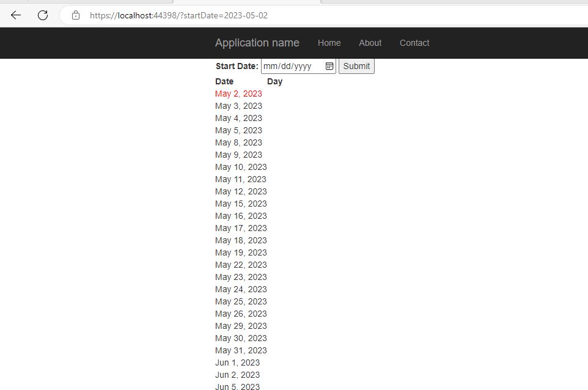Click inside the browser address bar
Image resolution: width=588 pixels, height=390 pixels.
point(183,15)
